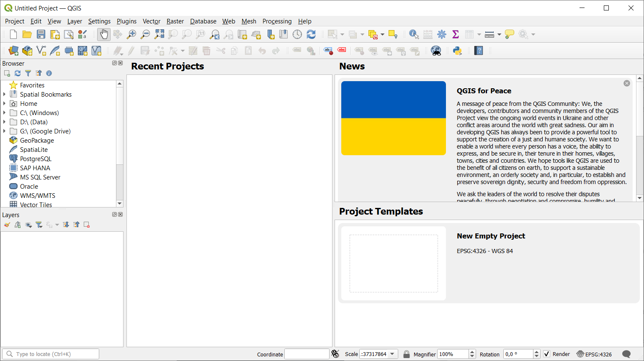
Task: Click the Map Tips speech bubble icon
Action: 510,34
